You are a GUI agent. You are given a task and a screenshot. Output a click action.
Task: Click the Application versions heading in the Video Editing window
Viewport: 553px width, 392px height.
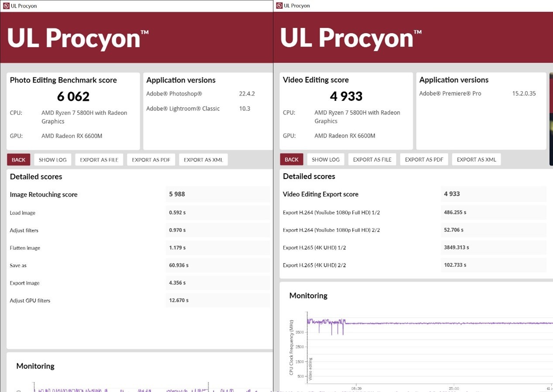point(454,80)
